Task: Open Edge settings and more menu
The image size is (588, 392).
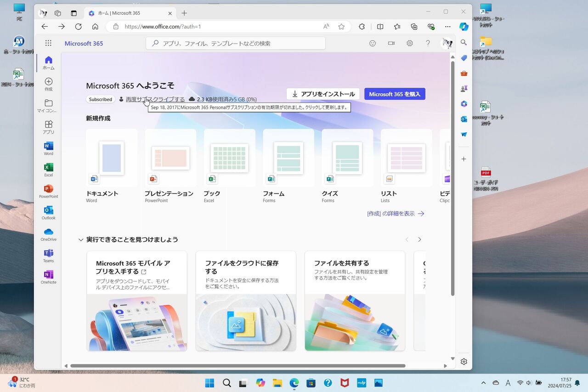Action: (x=448, y=27)
